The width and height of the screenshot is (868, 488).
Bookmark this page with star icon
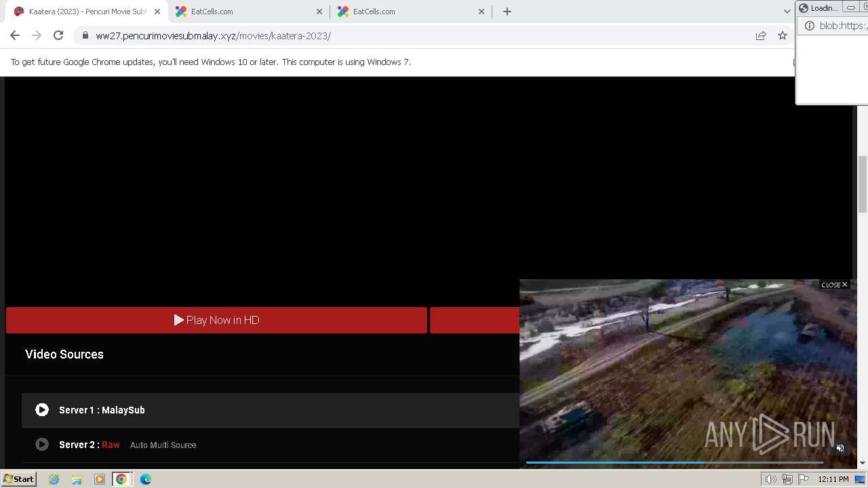[x=783, y=36]
